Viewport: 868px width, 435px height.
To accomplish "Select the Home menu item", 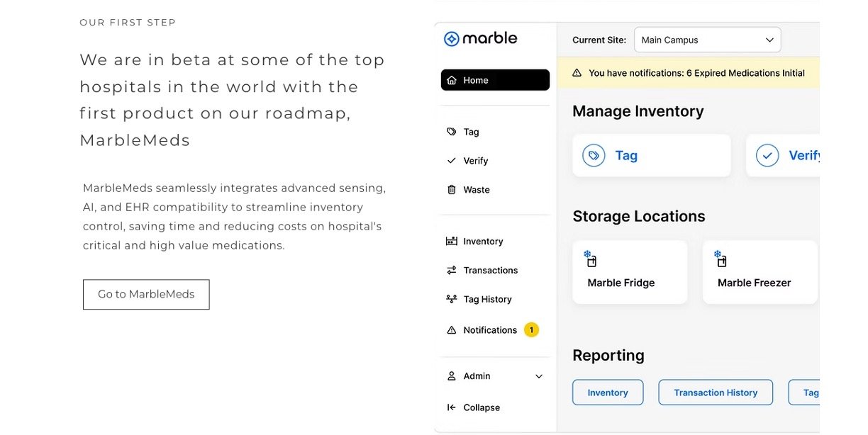I will (x=495, y=81).
